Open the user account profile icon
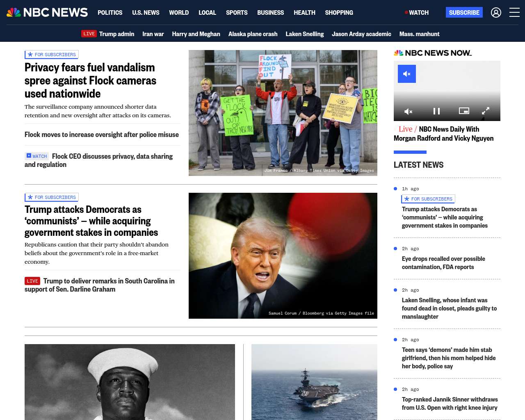This screenshot has width=525, height=420. pos(496,13)
